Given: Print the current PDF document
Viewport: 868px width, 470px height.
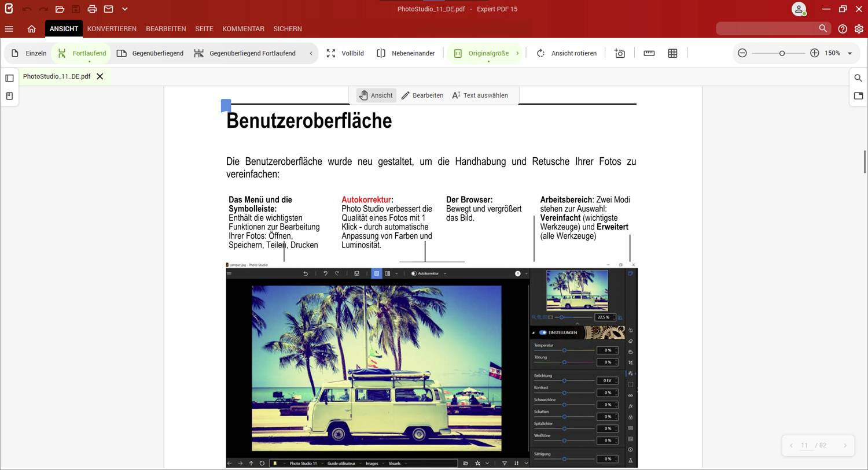Looking at the screenshot, I should [x=91, y=9].
